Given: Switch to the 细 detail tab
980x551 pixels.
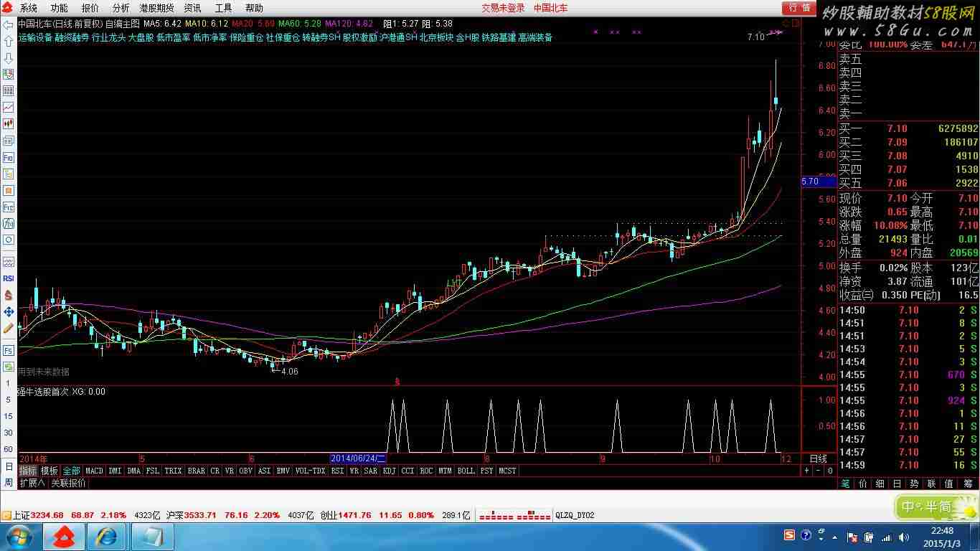Looking at the screenshot, I should tap(880, 484).
